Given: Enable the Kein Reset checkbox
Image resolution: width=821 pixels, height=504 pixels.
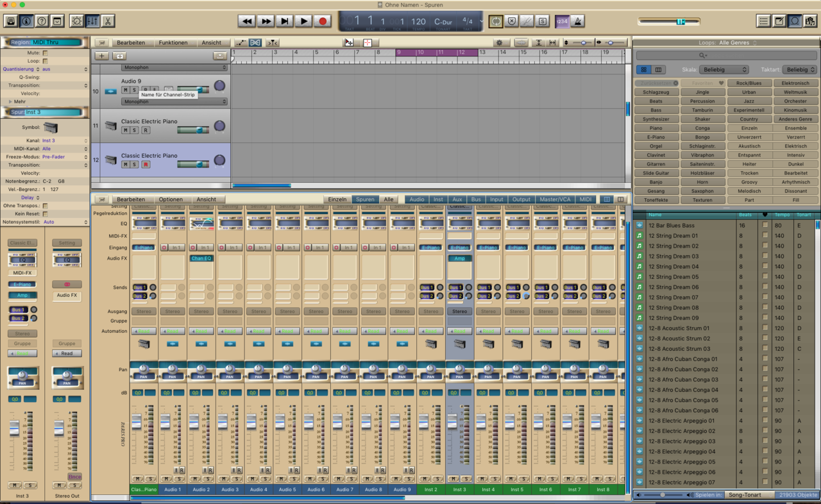Looking at the screenshot, I should click(x=45, y=214).
